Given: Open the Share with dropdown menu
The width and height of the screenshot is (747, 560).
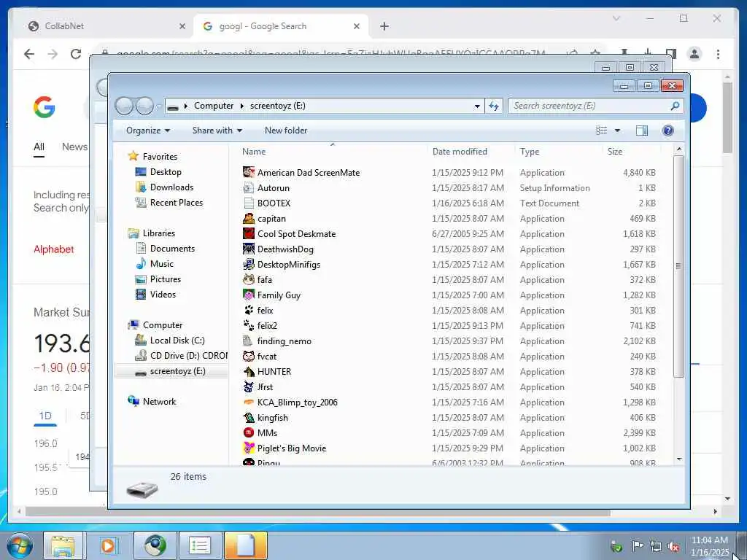Looking at the screenshot, I should coord(217,131).
